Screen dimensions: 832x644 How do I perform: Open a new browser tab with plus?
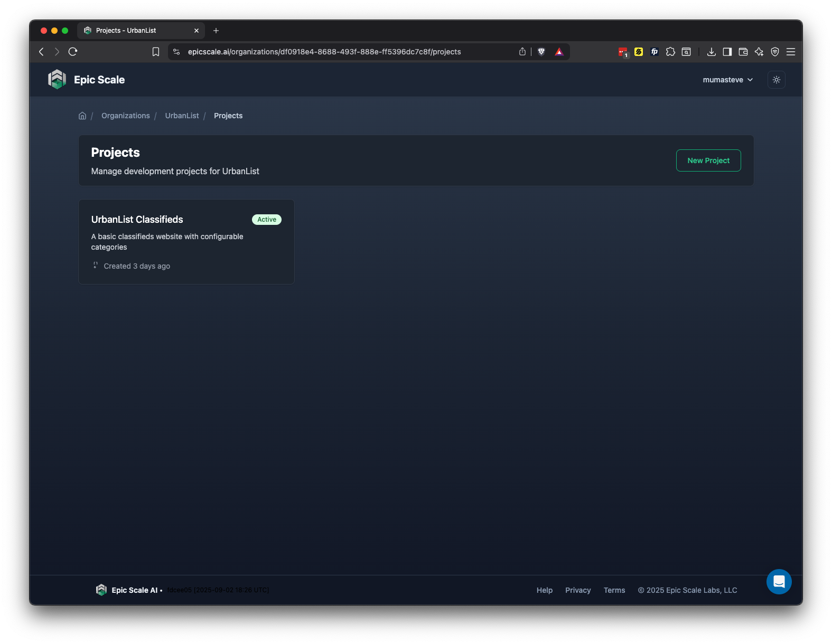click(216, 31)
